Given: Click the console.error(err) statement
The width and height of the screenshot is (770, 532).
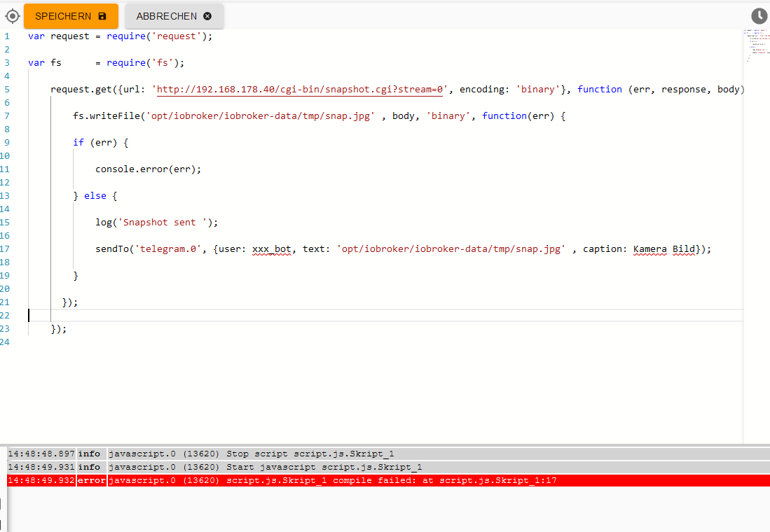Looking at the screenshot, I should [x=149, y=169].
